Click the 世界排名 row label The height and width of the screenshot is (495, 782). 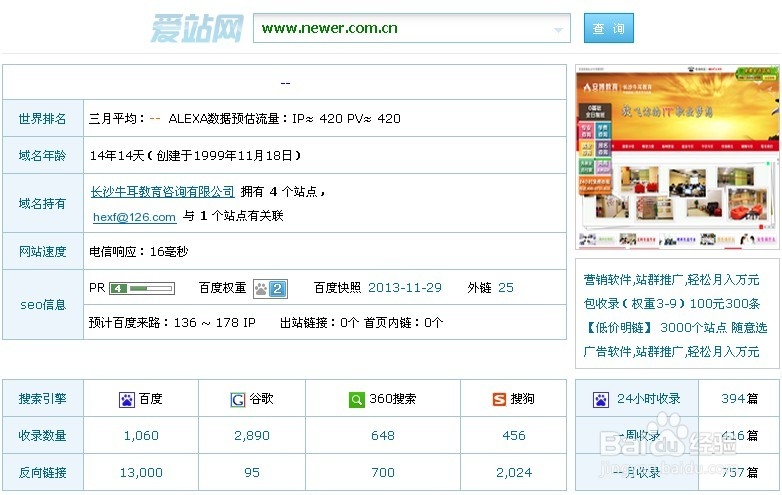tap(42, 119)
